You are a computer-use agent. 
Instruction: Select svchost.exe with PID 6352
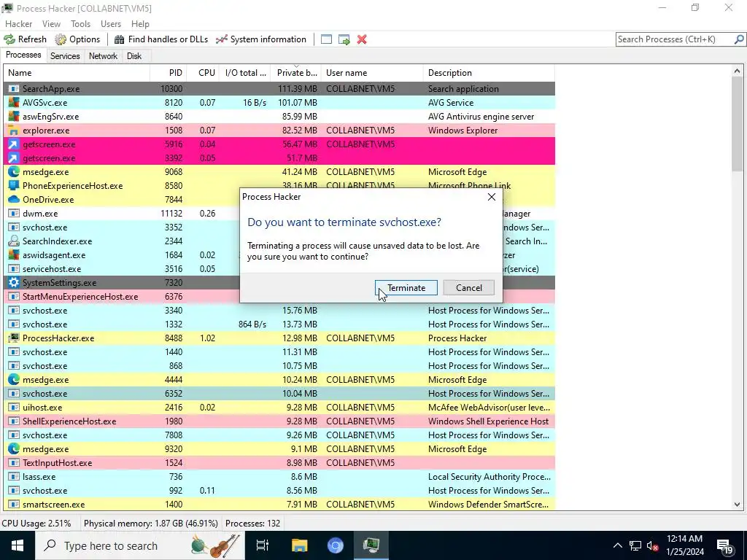coord(279,394)
